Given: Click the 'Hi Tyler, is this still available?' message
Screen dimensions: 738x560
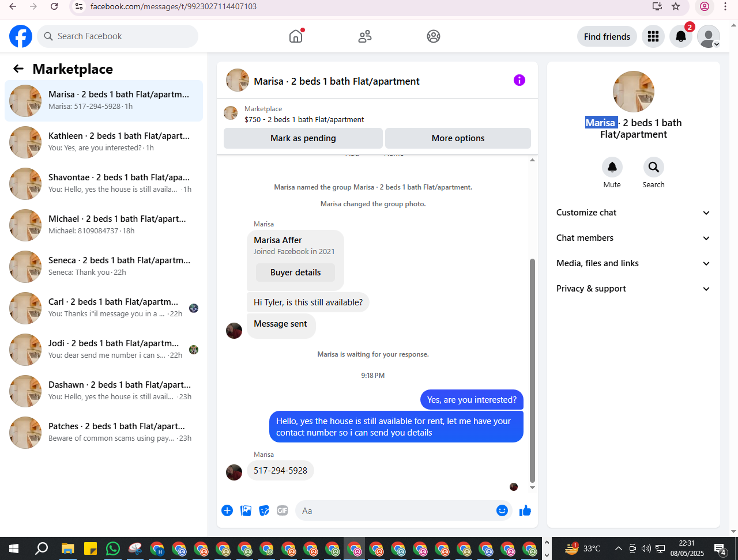Looking at the screenshot, I should (x=308, y=302).
